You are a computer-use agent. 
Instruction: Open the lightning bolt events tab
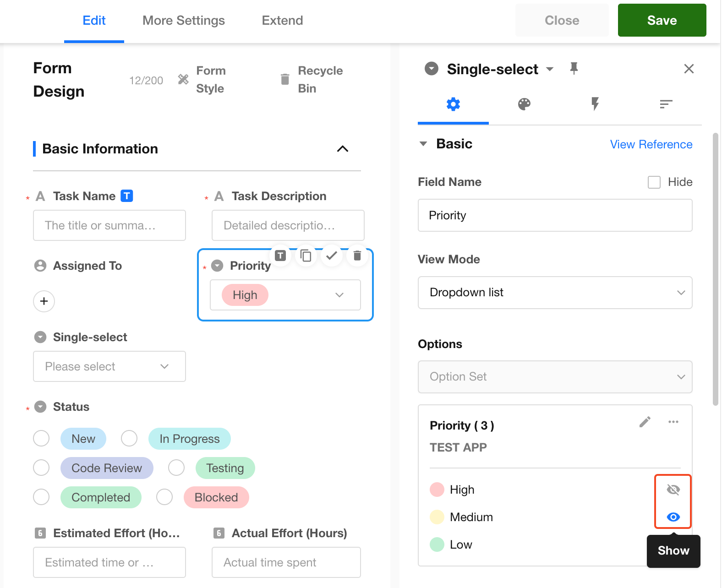595,104
